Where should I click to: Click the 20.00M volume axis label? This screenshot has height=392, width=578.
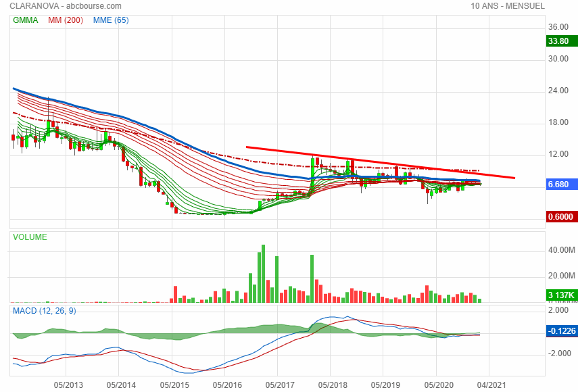click(561, 276)
